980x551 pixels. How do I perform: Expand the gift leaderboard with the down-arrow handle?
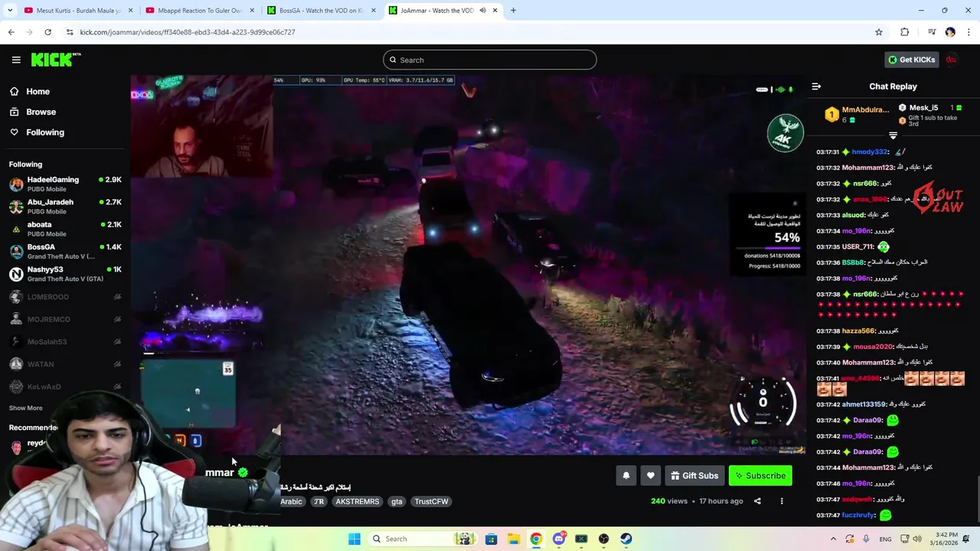coord(893,135)
